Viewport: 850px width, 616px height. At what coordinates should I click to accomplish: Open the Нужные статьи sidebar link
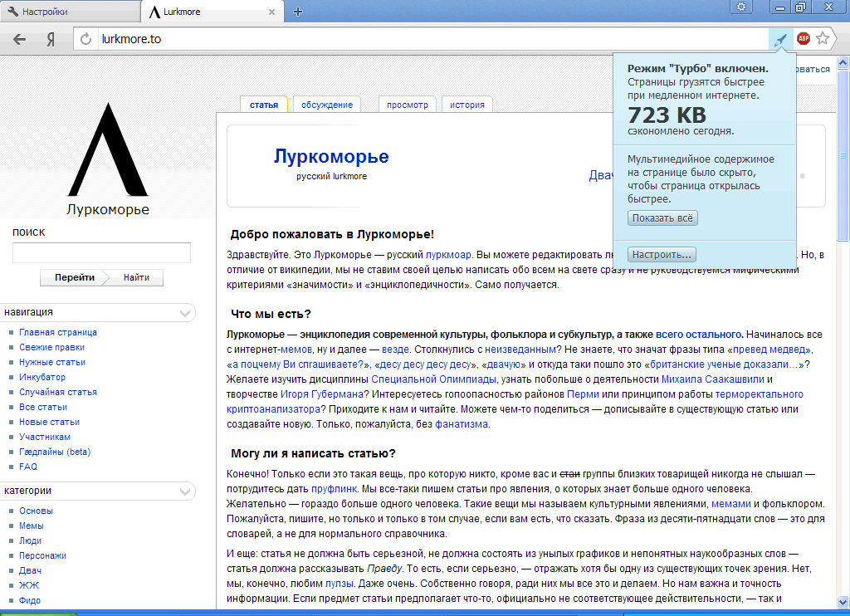(52, 362)
